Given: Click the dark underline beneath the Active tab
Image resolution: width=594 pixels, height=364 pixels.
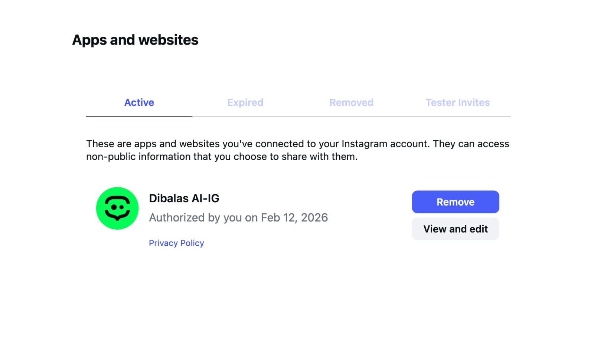Looking at the screenshot, I should (x=139, y=116).
